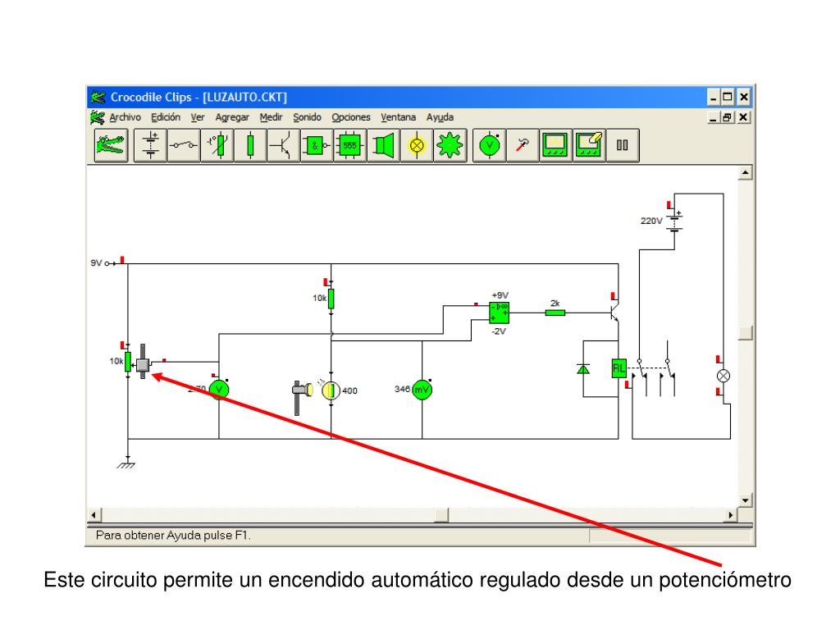Open the switches toolbar icon
Image resolution: width=840 pixels, height=630 pixels.
click(184, 145)
